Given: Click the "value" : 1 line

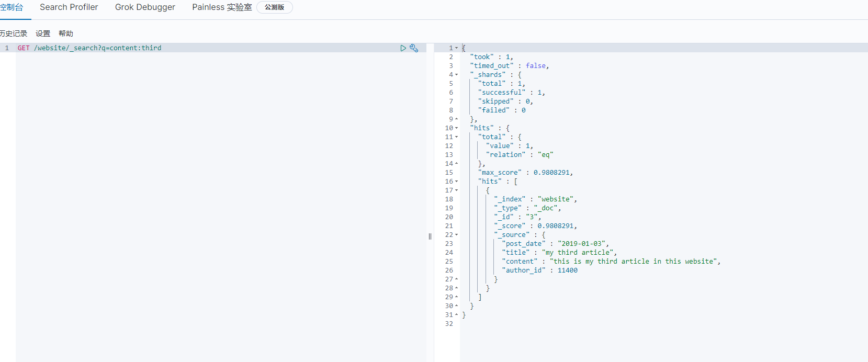Looking at the screenshot, I should [510, 146].
